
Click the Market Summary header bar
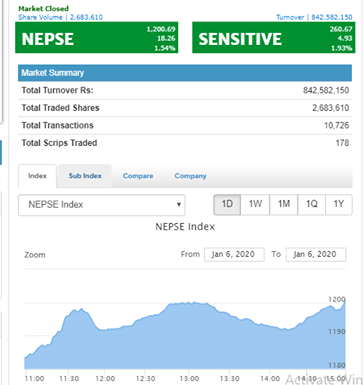[x=185, y=73]
